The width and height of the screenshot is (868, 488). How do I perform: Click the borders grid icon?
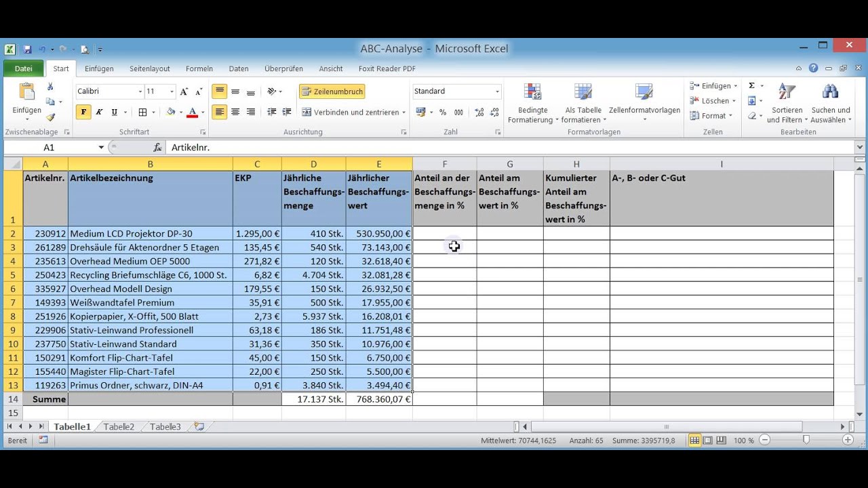pyautogui.click(x=142, y=113)
